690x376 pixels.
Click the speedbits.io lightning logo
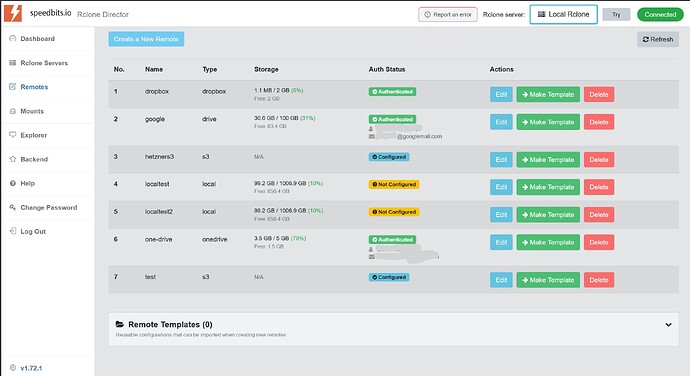(x=13, y=13)
